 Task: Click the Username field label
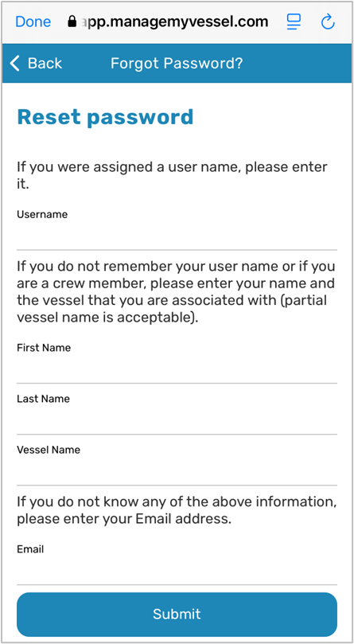click(x=42, y=214)
